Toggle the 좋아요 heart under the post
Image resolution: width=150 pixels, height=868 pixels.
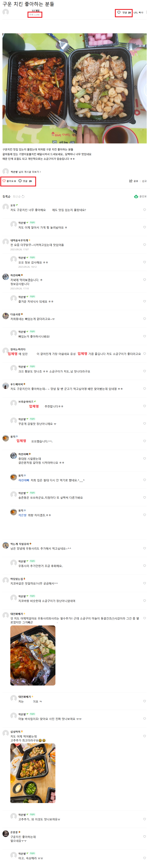point(4,181)
